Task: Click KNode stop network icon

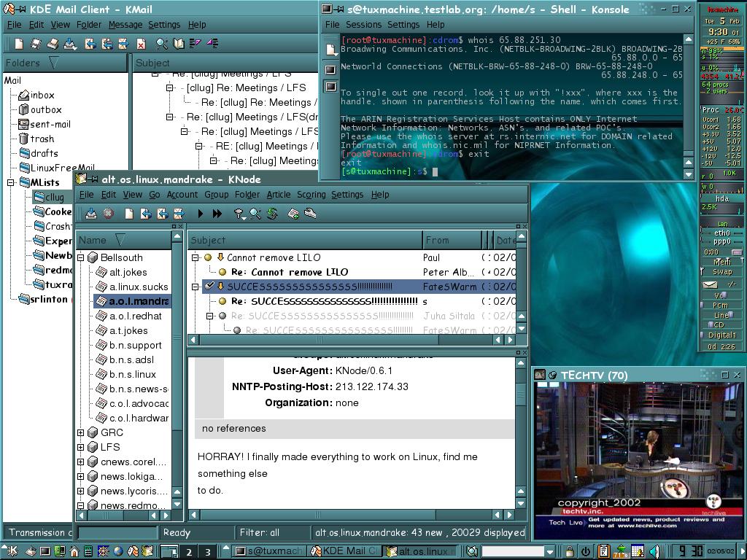Action: 109,214
